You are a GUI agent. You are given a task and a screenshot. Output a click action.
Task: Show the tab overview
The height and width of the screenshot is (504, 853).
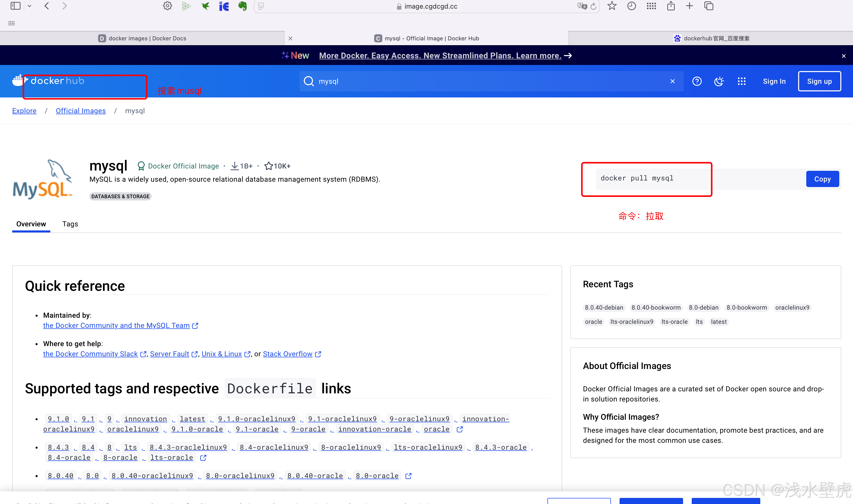pyautogui.click(x=709, y=6)
